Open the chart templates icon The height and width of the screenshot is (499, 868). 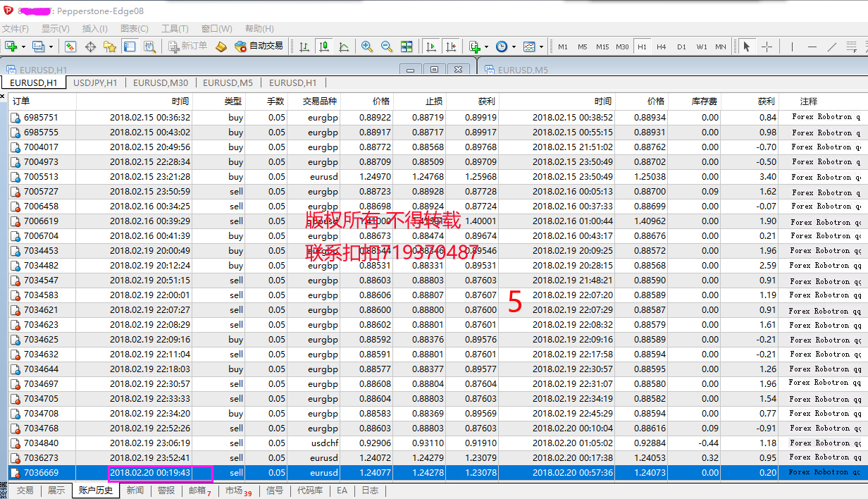[529, 47]
